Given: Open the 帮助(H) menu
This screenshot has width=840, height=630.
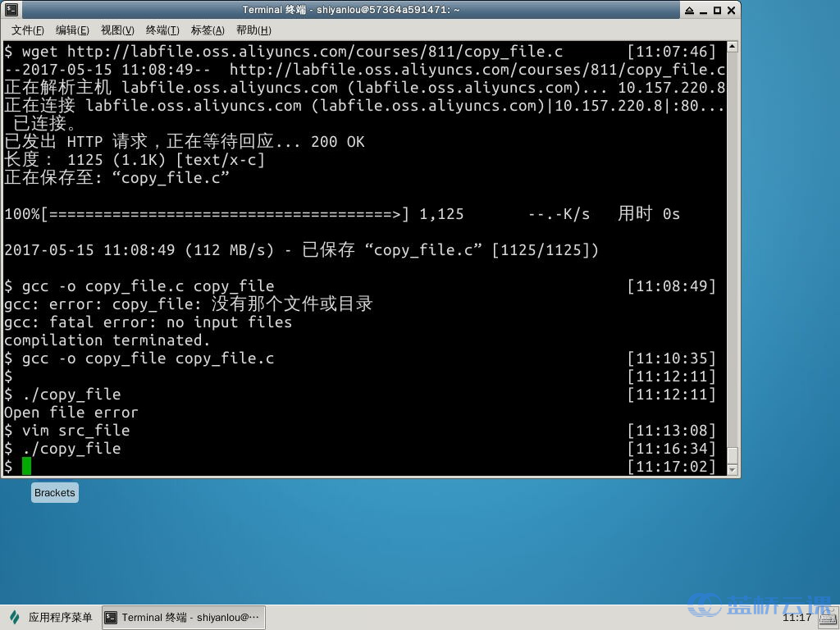Looking at the screenshot, I should (x=253, y=30).
